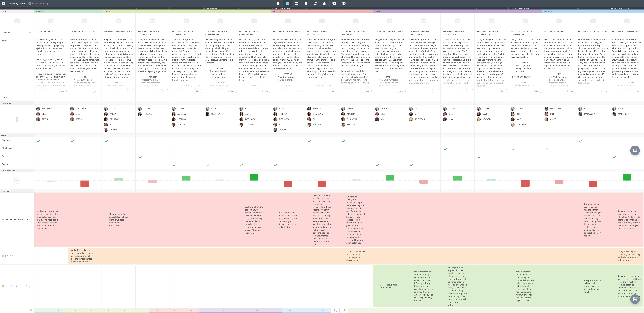Image resolution: width=644 pixels, height=313 pixels.
Task: Open the graduation cap learning icon
Action: coord(344,3)
